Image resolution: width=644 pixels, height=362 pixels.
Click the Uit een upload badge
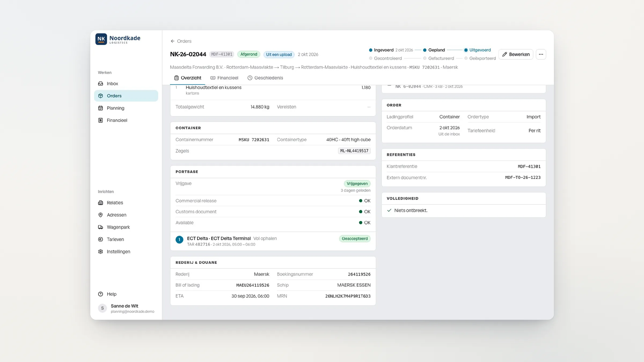(x=279, y=55)
